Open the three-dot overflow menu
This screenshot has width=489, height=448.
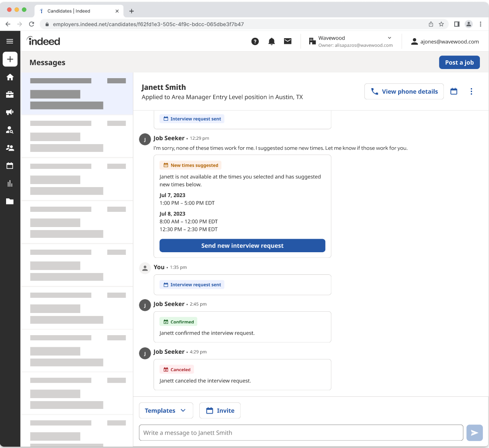[x=471, y=91]
